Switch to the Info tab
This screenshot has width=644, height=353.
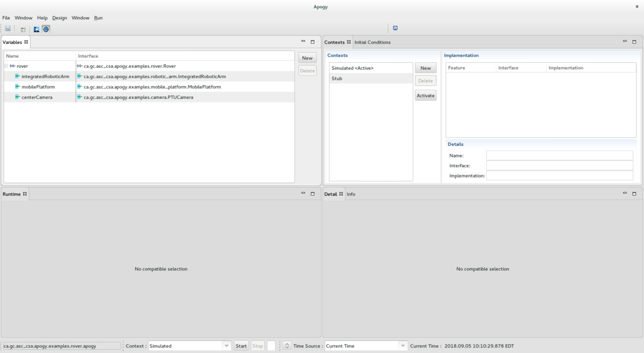click(x=351, y=194)
